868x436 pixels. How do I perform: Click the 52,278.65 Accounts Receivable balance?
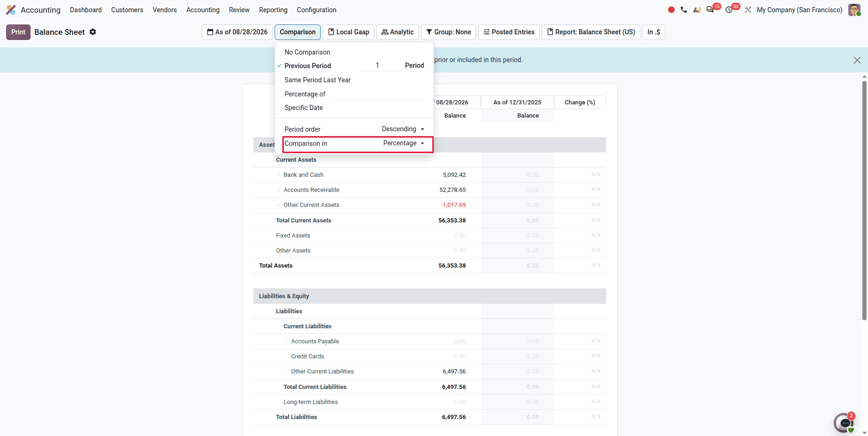click(452, 190)
